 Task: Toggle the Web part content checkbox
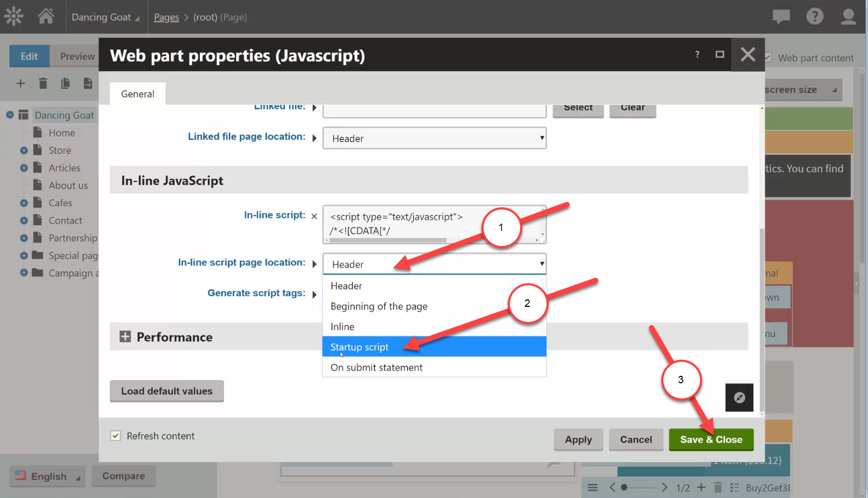769,58
